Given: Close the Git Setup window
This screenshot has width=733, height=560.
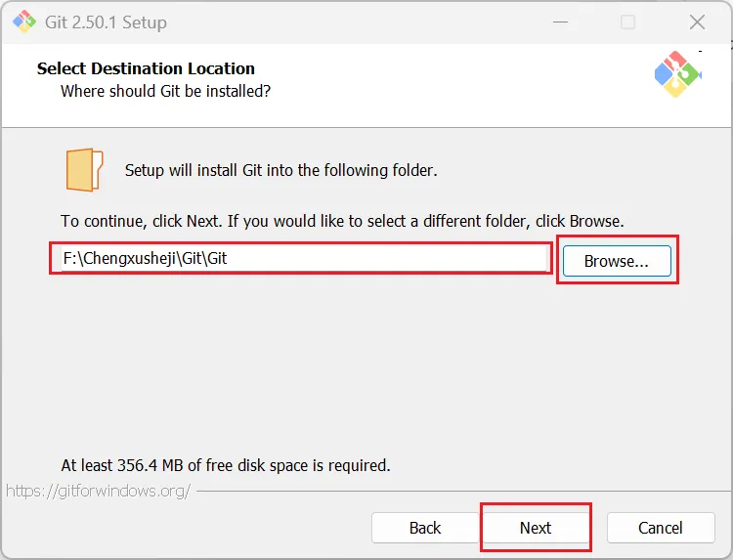Looking at the screenshot, I should tap(697, 22).
